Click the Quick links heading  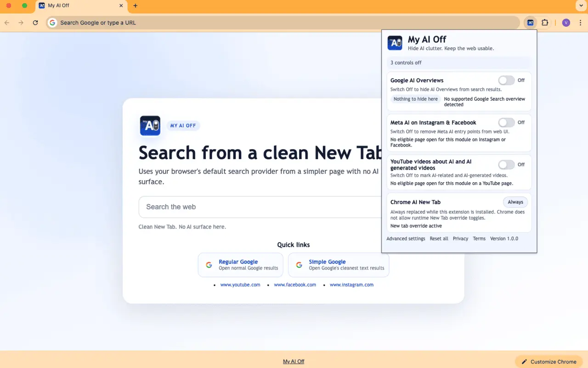coord(294,245)
